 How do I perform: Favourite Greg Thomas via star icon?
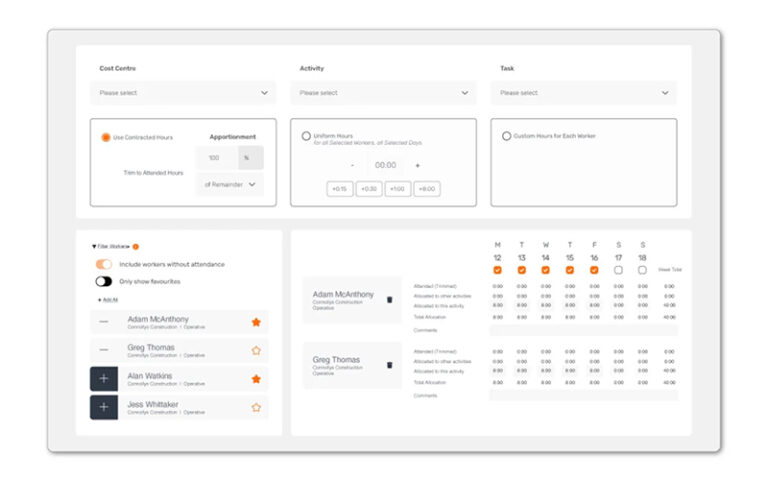(x=256, y=351)
